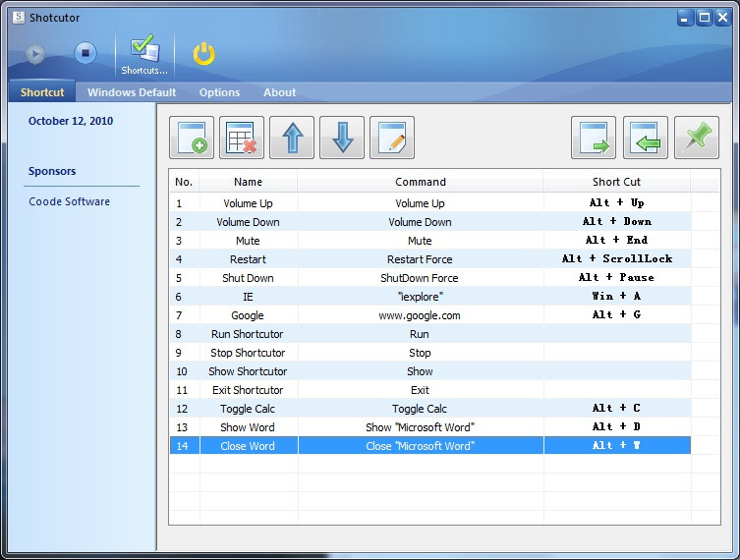This screenshot has height=560, width=740.
Task: Click the October 12, 2010 date
Action: 71,121
